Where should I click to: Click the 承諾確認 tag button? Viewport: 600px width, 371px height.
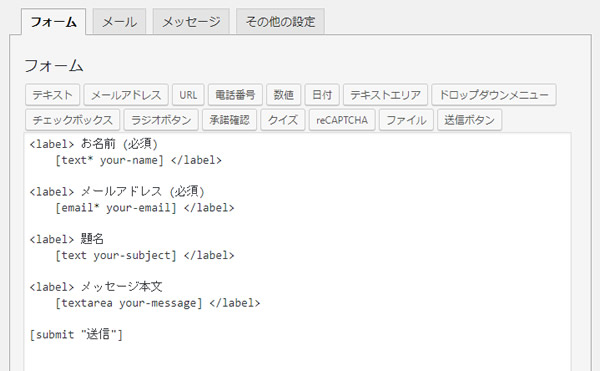coord(229,120)
